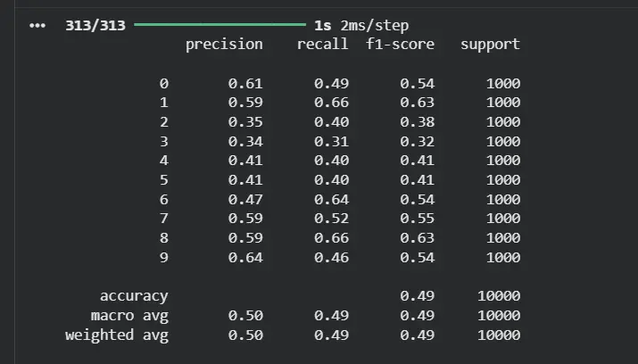Click recall value 0.31 for class 3
This screenshot has width=638, height=364.
(331, 142)
